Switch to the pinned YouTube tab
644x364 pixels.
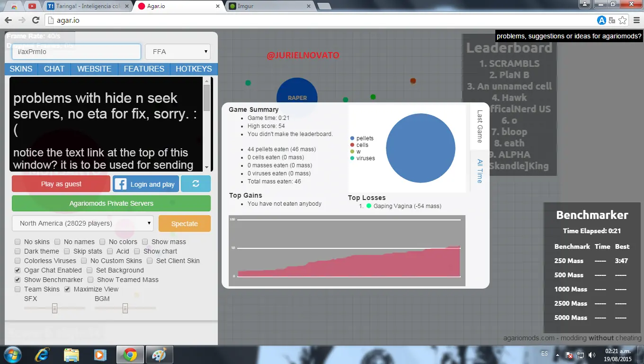click(32, 6)
